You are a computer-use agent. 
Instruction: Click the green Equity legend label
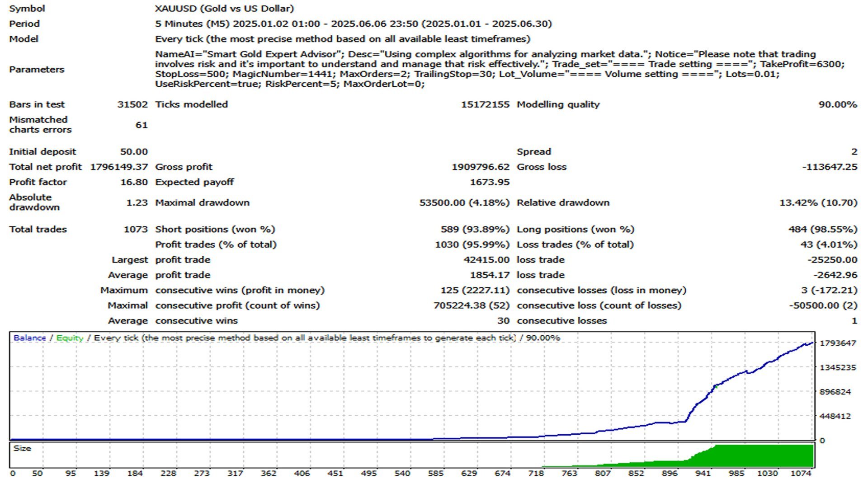pyautogui.click(x=70, y=338)
